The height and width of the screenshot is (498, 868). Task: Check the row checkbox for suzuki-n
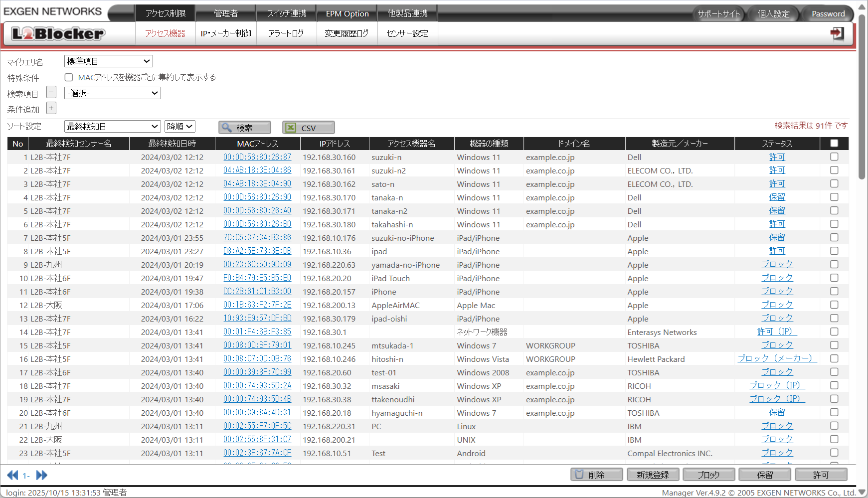[834, 157]
